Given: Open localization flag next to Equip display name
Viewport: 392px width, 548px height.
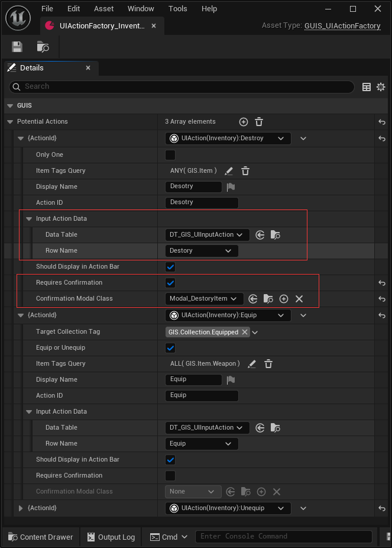Looking at the screenshot, I should [x=231, y=380].
